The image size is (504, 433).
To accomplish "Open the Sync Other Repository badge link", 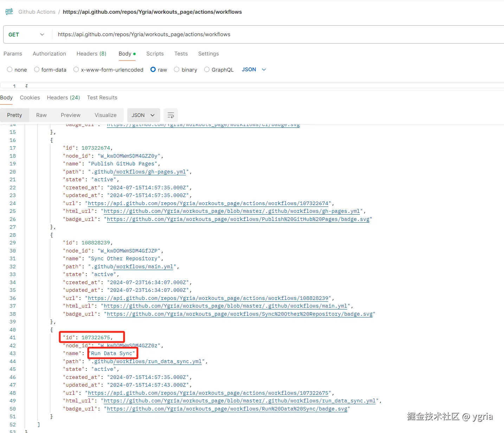I will (240, 314).
